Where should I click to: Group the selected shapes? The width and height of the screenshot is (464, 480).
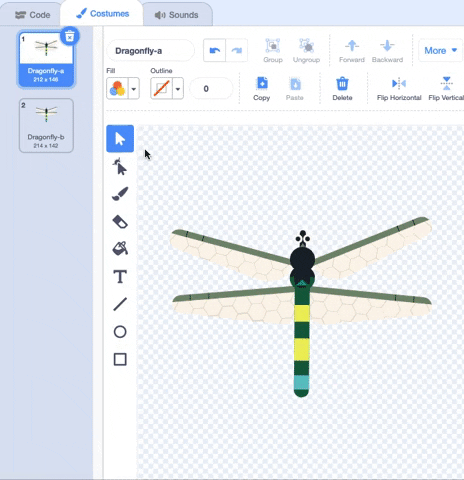click(x=273, y=51)
